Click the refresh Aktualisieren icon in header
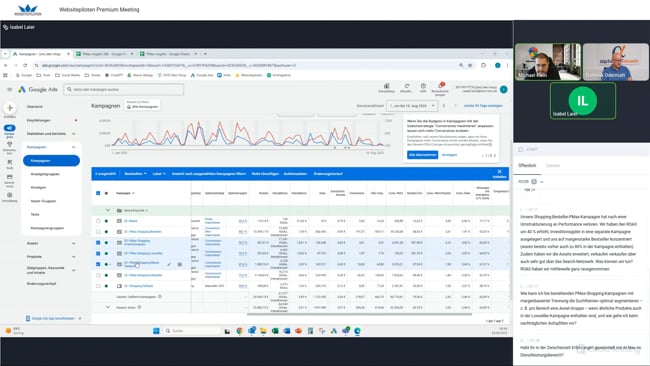This screenshot has width=650, height=366. 407,86
